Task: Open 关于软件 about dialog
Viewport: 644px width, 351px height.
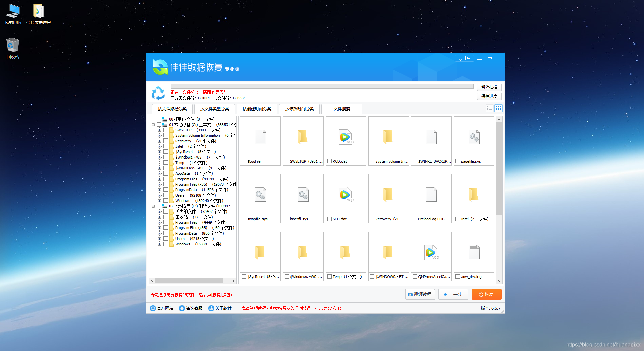Action: coord(220,308)
